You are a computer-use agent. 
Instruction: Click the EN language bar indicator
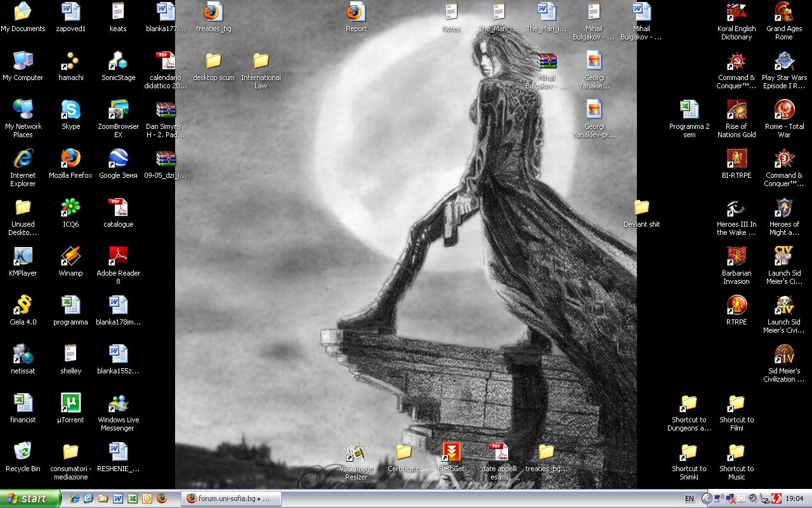tap(689, 499)
